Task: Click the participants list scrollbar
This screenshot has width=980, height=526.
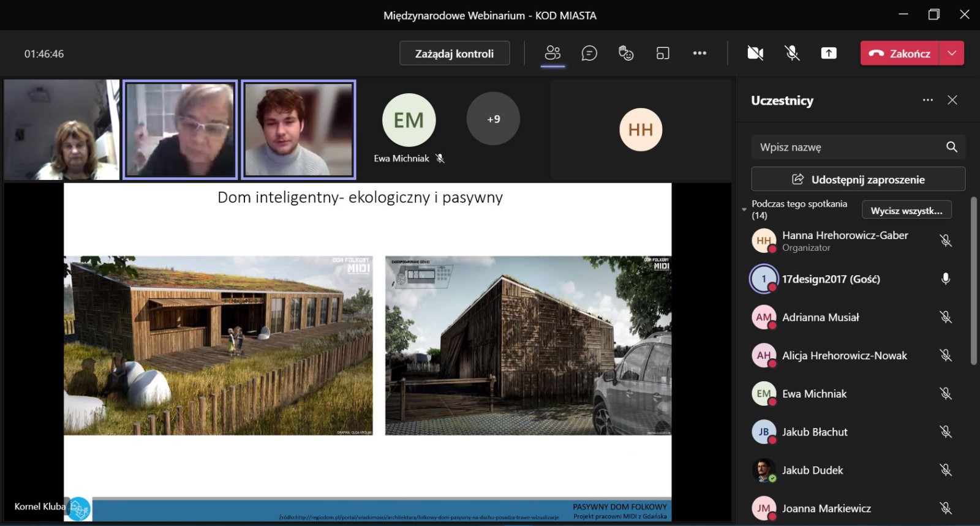Action: (x=974, y=282)
